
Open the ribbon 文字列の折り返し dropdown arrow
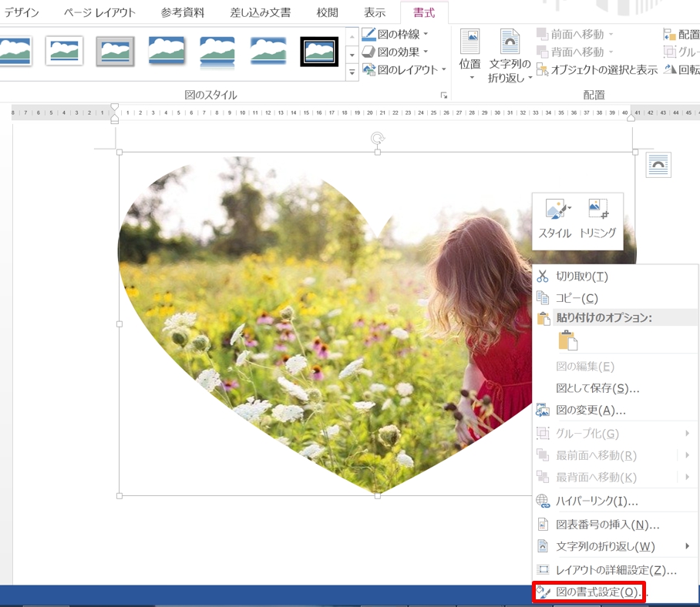click(x=530, y=78)
